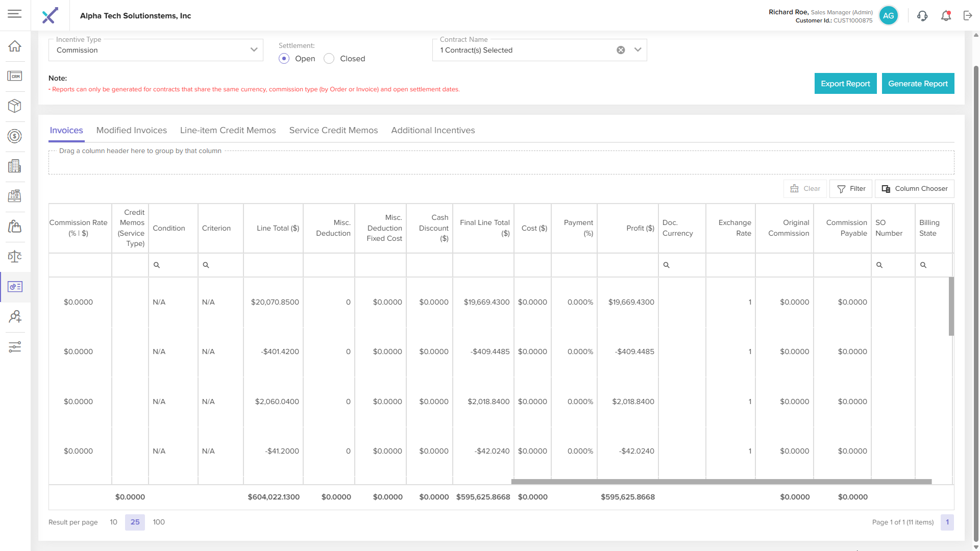The height and width of the screenshot is (551, 980).
Task: Click the Export Report button
Action: tap(845, 84)
